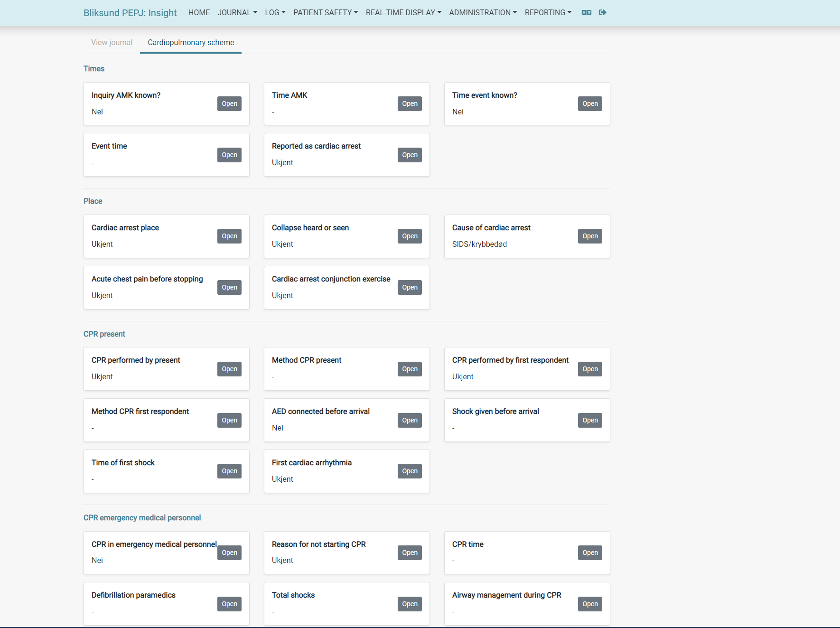Open Cause of cardiac arrest

[x=590, y=236]
